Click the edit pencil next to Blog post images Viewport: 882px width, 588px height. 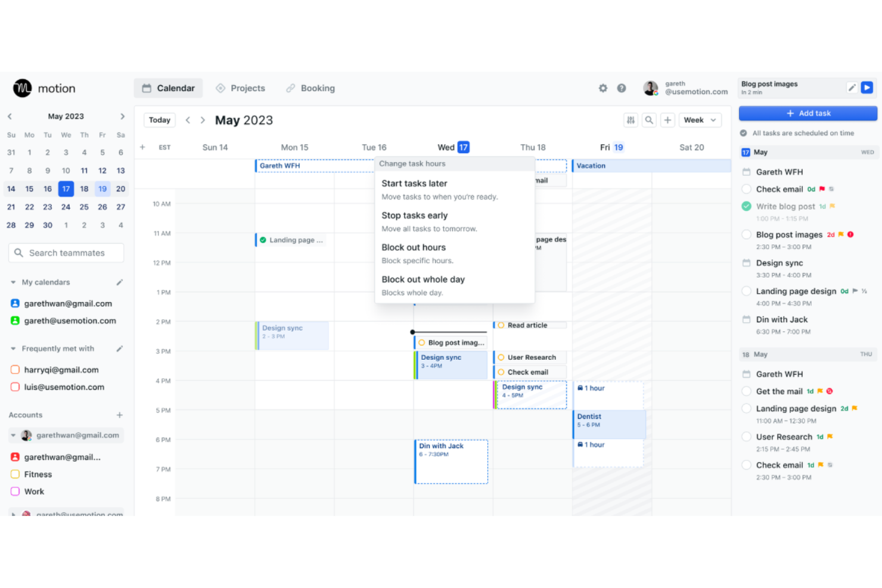852,87
